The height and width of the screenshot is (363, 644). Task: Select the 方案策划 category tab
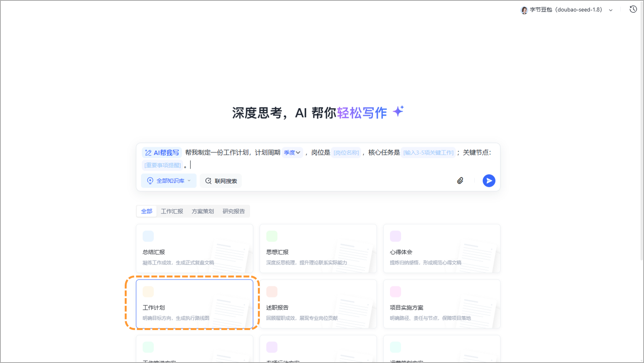pos(203,211)
